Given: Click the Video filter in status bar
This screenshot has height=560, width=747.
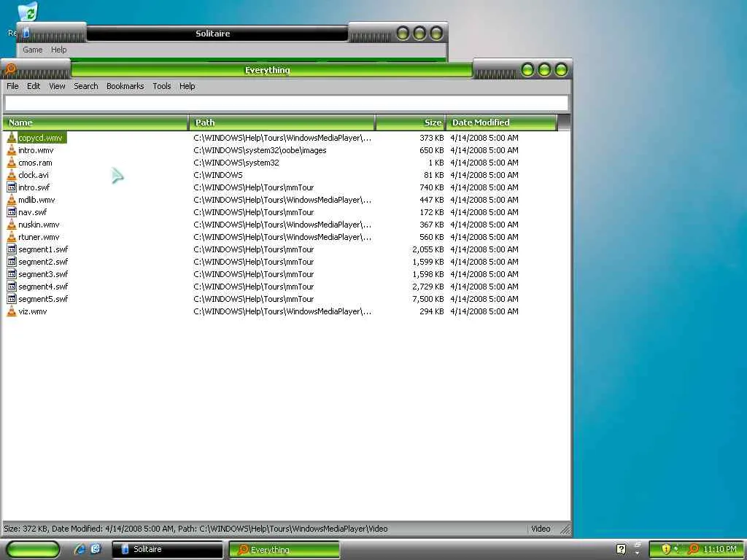Looking at the screenshot, I should 541,529.
